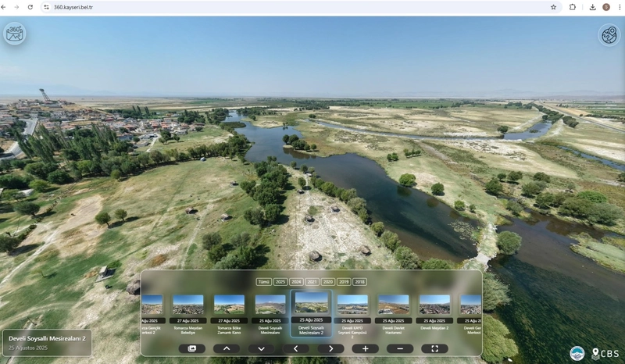Go to previous panorama with left arrow
The width and height of the screenshot is (625, 364).
(296, 348)
